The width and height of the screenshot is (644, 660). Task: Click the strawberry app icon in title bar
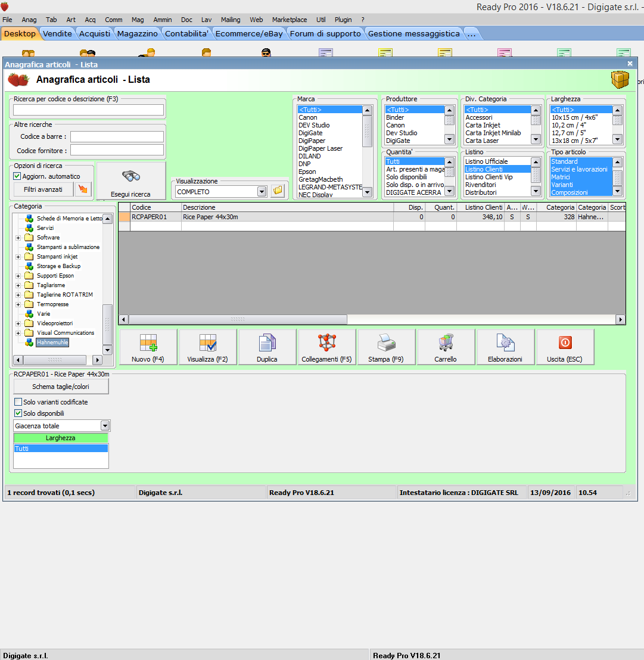pyautogui.click(x=5, y=7)
